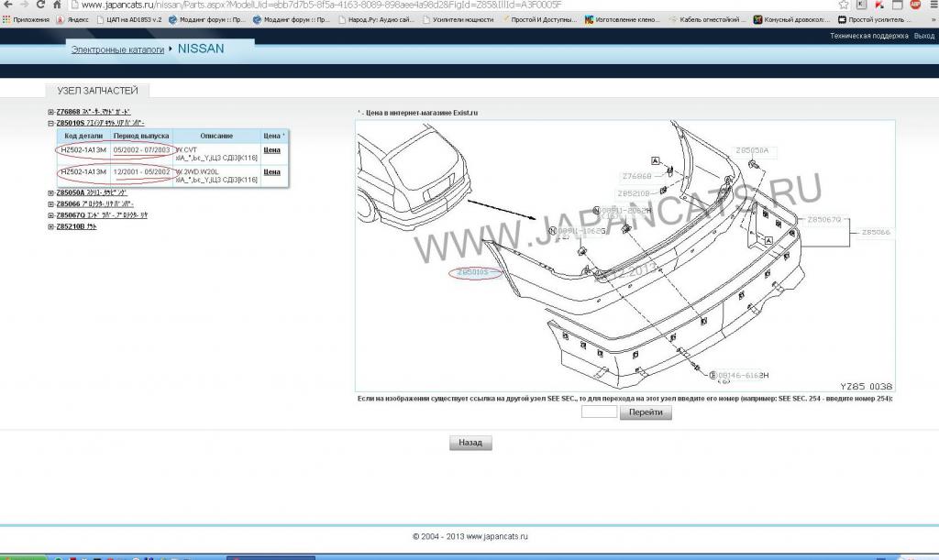Open the Простой усилитель bookmark
Viewport: 939px width, 560px height.
[x=874, y=20]
